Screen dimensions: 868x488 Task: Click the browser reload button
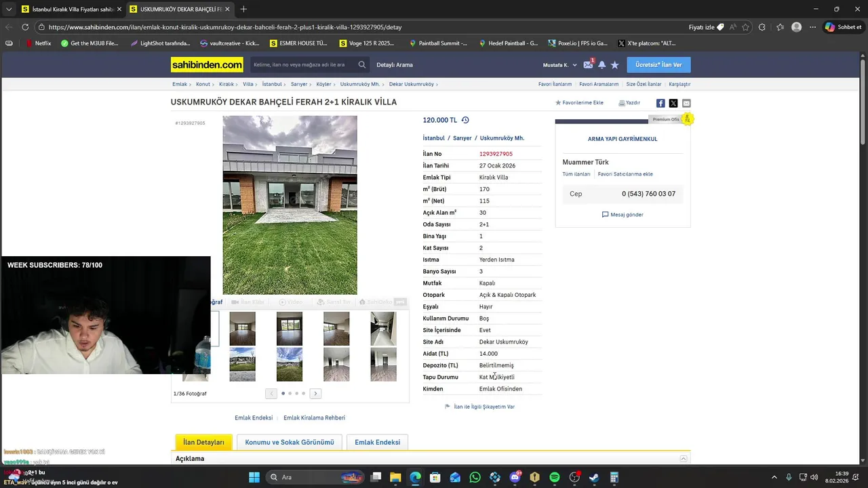pyautogui.click(x=25, y=27)
